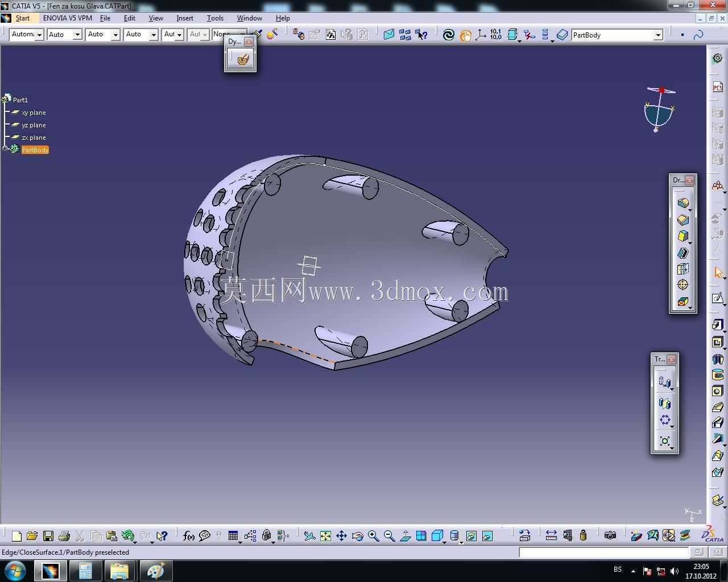Click the Update All spiral icon
Screen dimensions: 728x582
point(449,35)
